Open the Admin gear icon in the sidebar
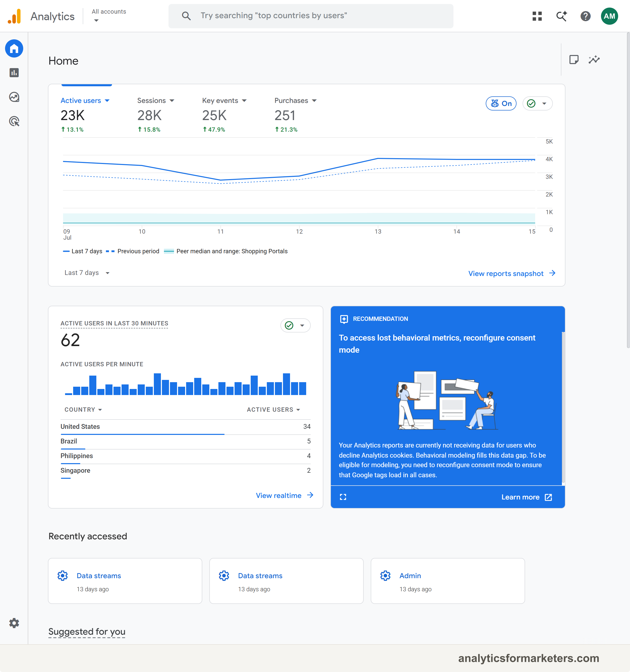 coord(14,623)
